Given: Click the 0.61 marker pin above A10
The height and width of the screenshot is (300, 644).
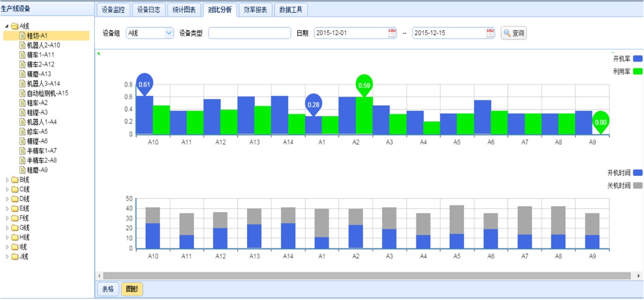Looking at the screenshot, I should point(144,84).
